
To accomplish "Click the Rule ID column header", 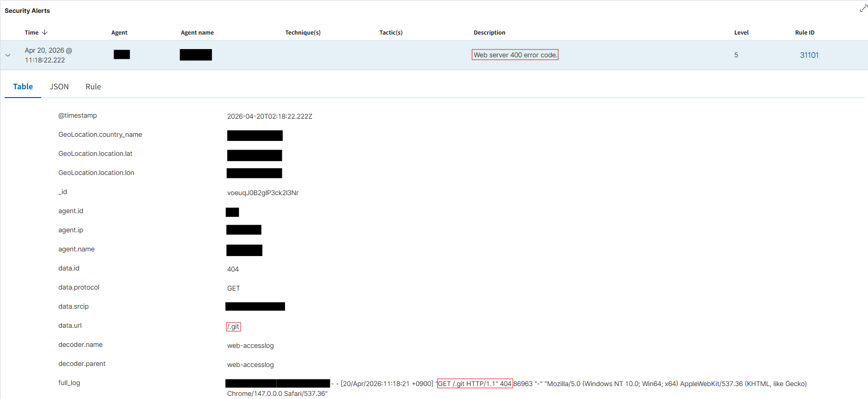I will tap(804, 33).
